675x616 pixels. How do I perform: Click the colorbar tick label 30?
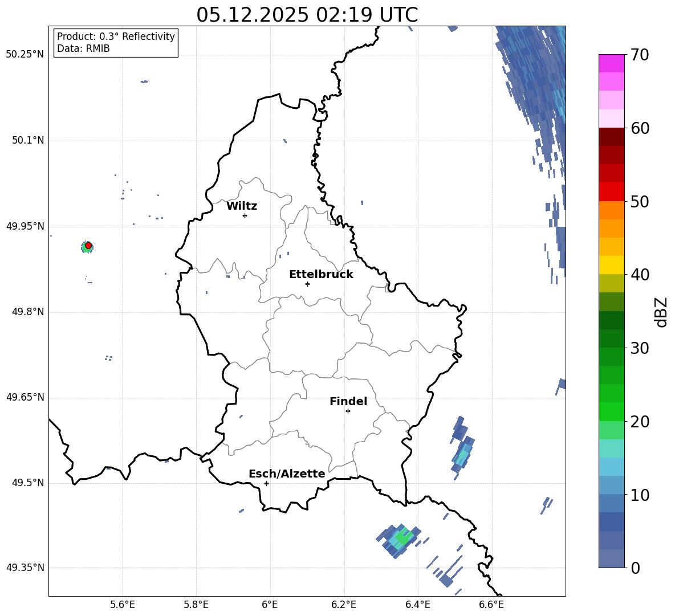coord(640,348)
